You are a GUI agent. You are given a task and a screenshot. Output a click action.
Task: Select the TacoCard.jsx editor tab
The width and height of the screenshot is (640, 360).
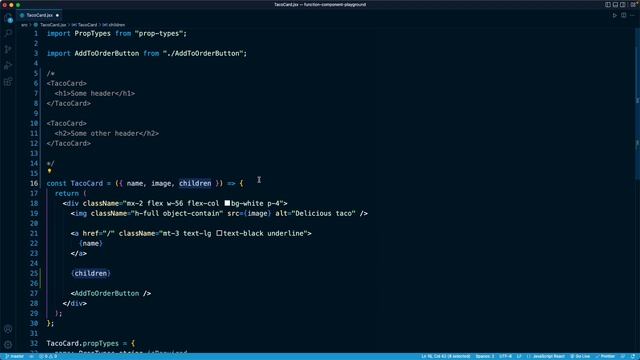pyautogui.click(x=40, y=16)
